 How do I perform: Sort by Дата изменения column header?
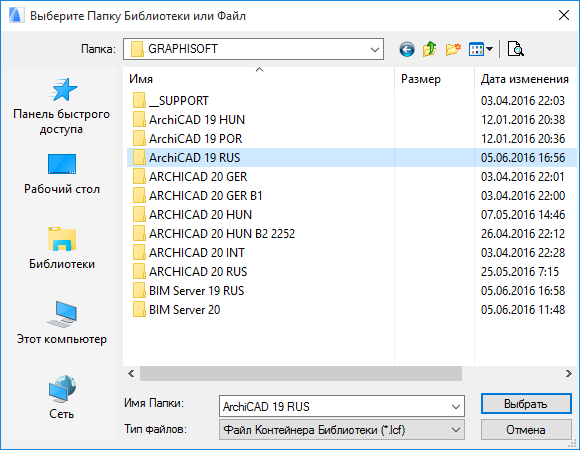coord(525,79)
